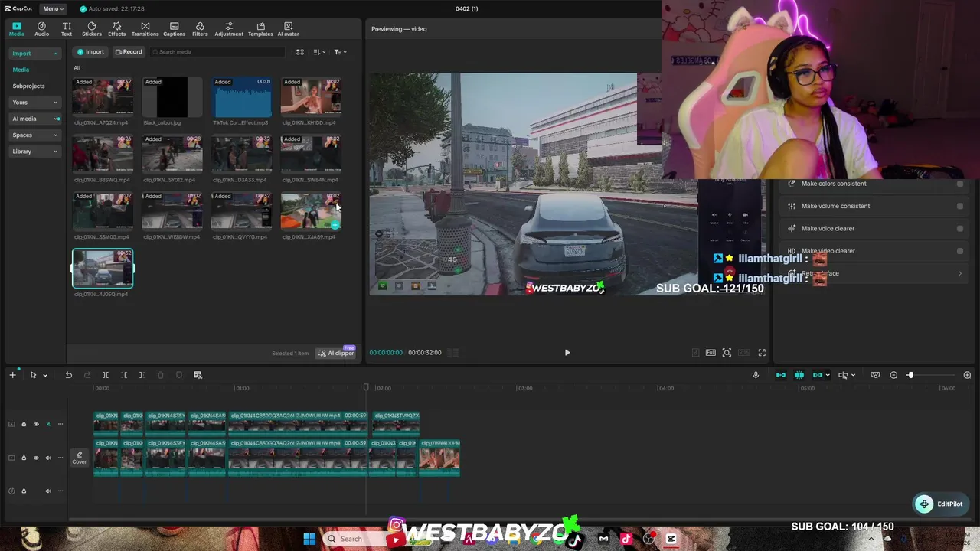Toggle Make colors consistent option

click(960, 184)
